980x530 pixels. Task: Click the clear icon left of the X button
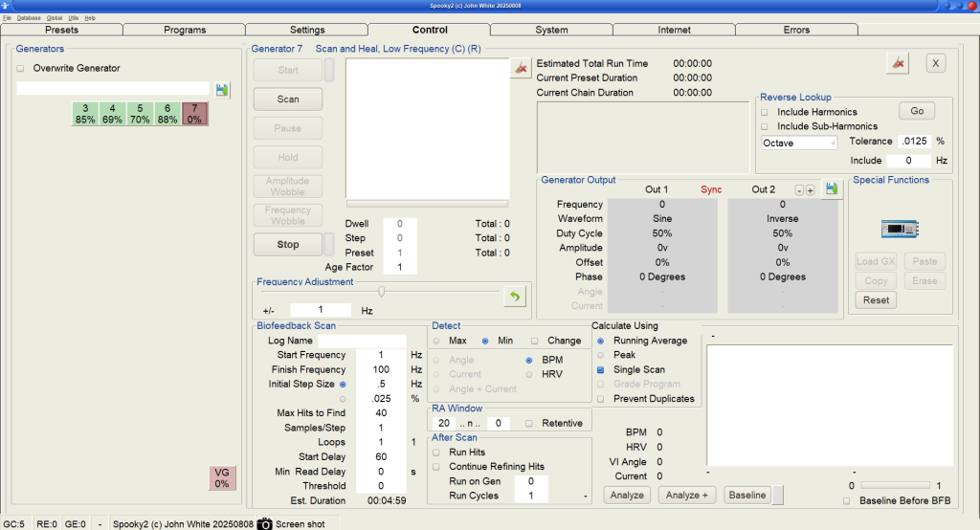pyautogui.click(x=897, y=63)
